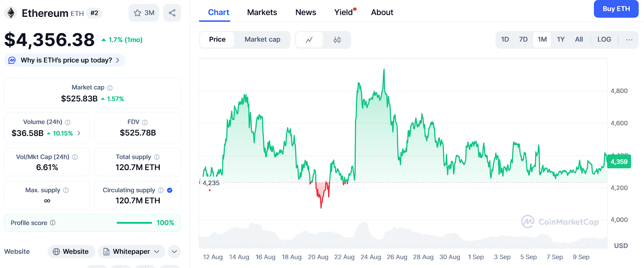
Task: Select the 1Y time range
Action: 561,39
